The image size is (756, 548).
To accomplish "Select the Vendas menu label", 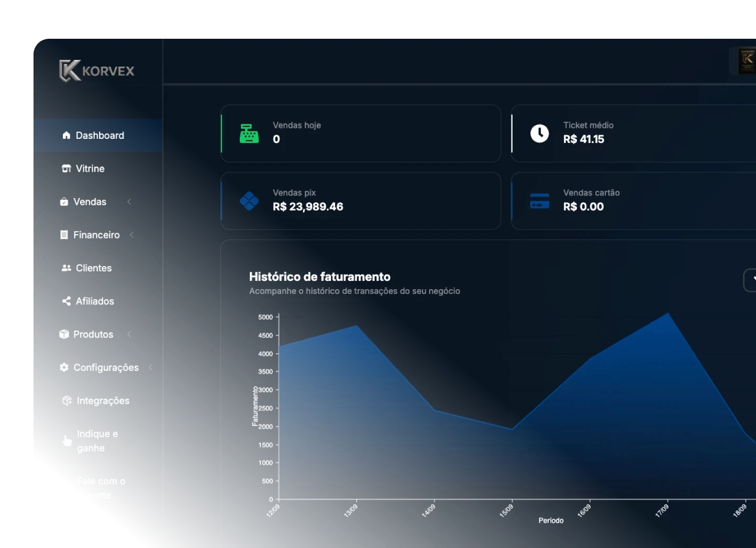I will (x=90, y=202).
